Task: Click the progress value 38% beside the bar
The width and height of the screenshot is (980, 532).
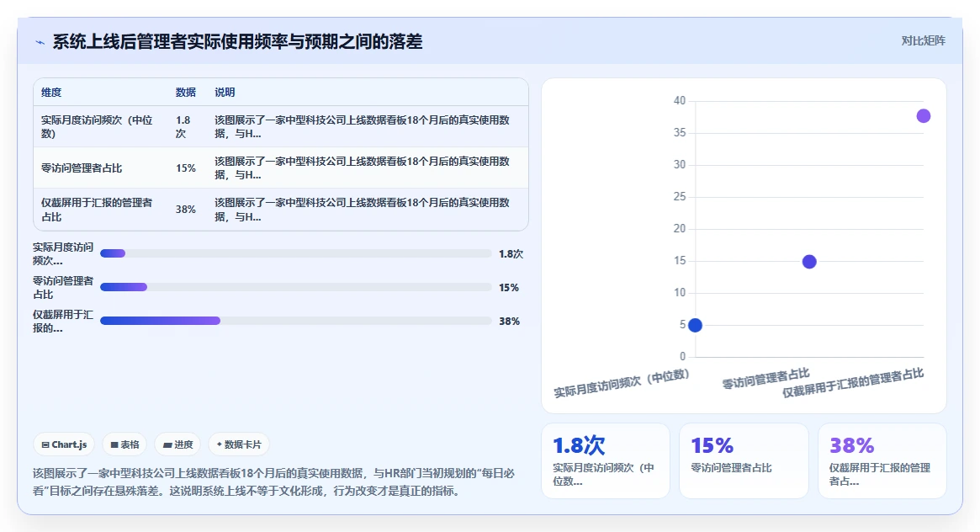Action: coord(510,322)
